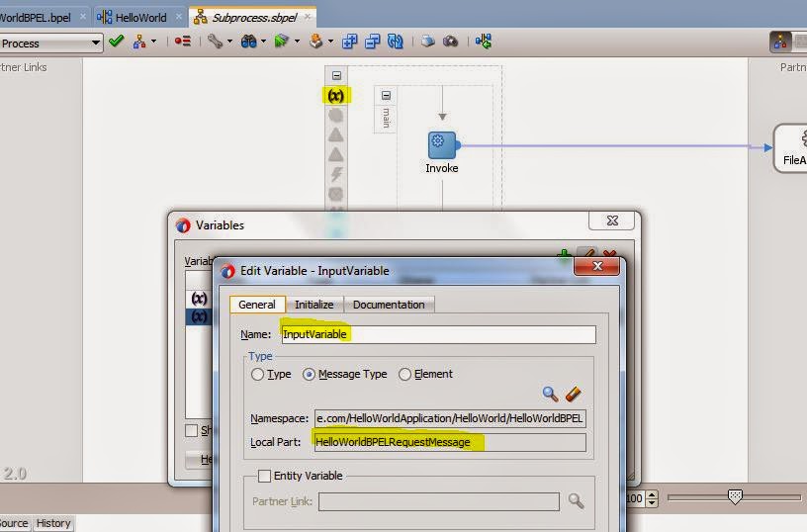807x532 pixels.
Task: Select the Element radio button
Action: tap(405, 374)
